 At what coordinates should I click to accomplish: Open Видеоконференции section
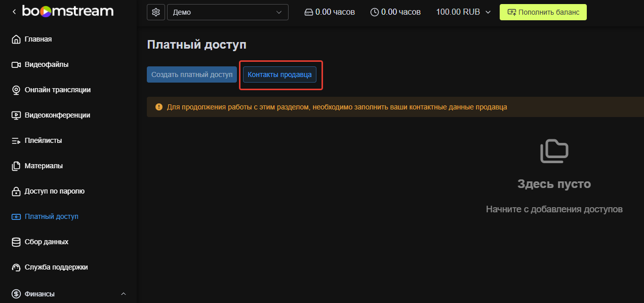click(57, 115)
